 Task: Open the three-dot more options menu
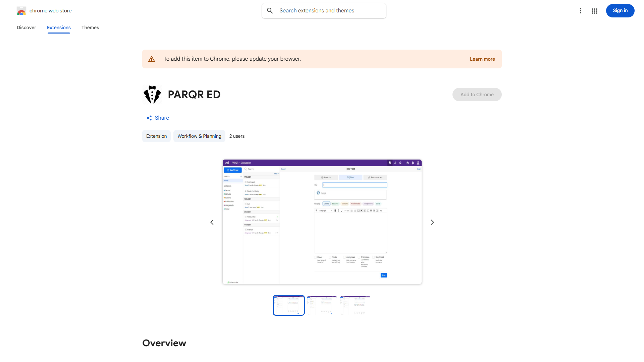click(x=580, y=11)
